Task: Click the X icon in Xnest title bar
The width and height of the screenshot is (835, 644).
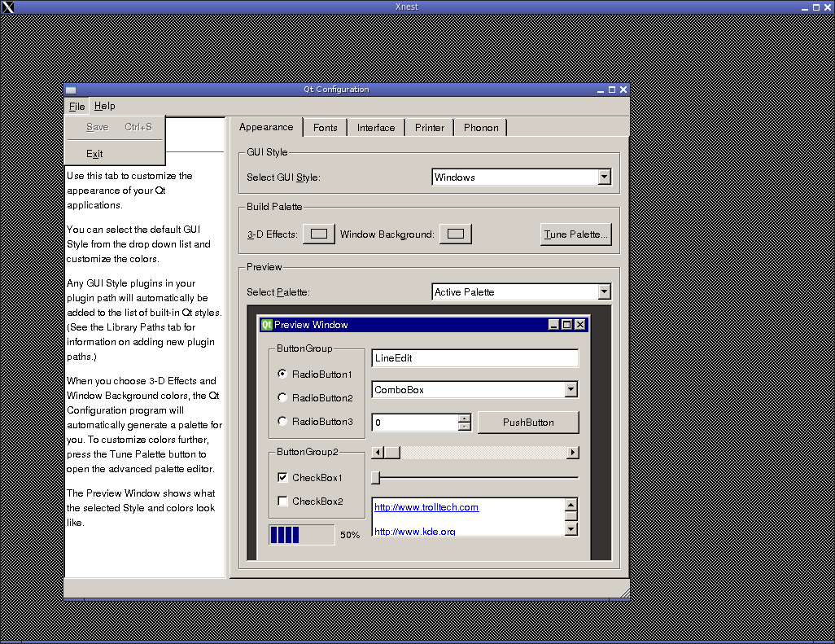Action: [7, 7]
